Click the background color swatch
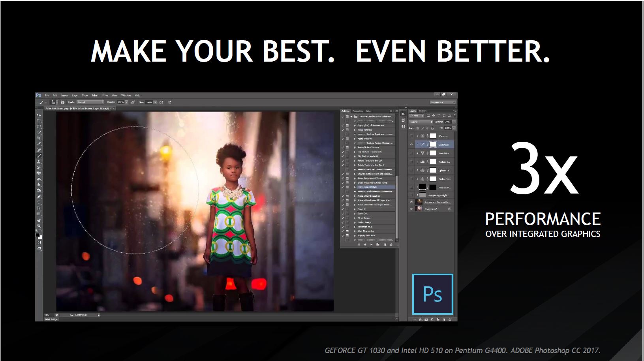 (x=41, y=238)
